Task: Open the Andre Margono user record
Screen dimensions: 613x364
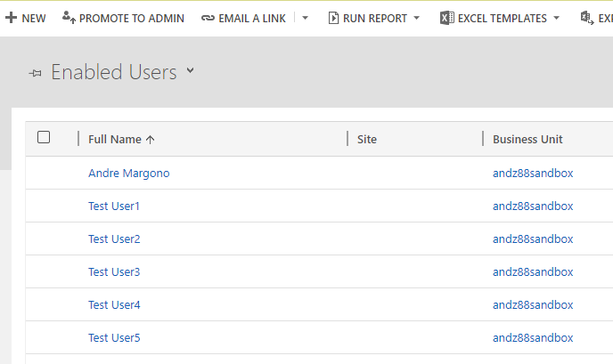Action: (128, 174)
